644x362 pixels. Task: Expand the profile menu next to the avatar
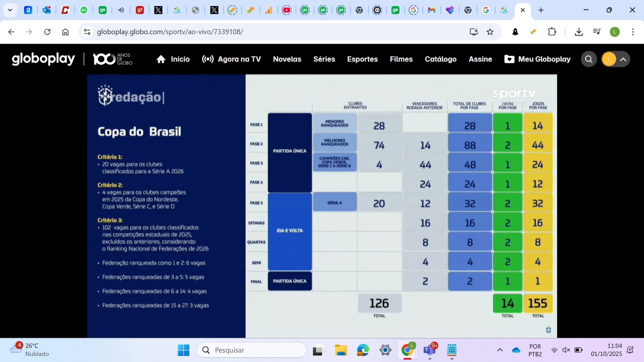click(623, 59)
